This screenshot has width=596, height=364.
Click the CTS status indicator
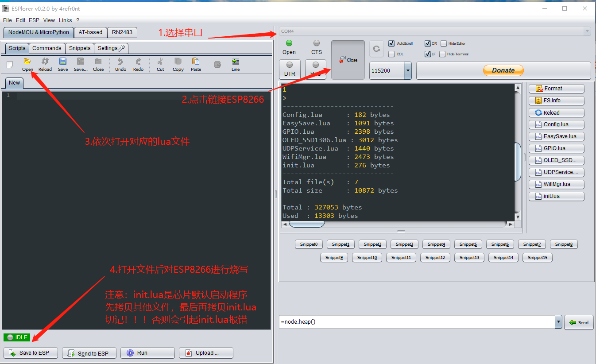point(316,43)
